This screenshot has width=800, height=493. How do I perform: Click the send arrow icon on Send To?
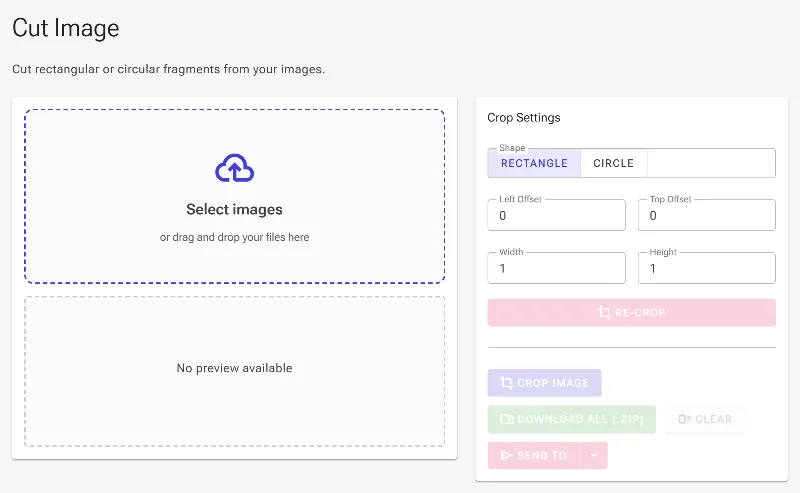click(x=506, y=455)
